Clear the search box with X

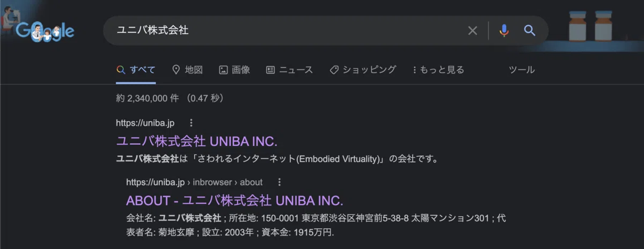[x=472, y=31]
